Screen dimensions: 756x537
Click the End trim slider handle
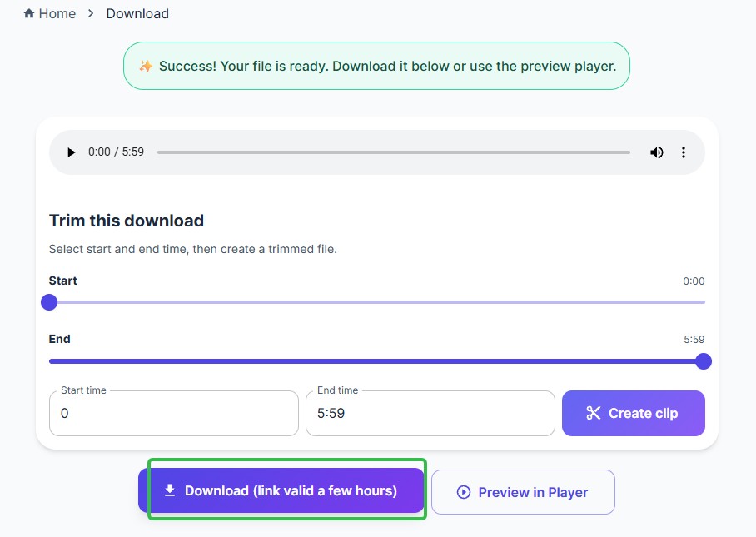(704, 360)
